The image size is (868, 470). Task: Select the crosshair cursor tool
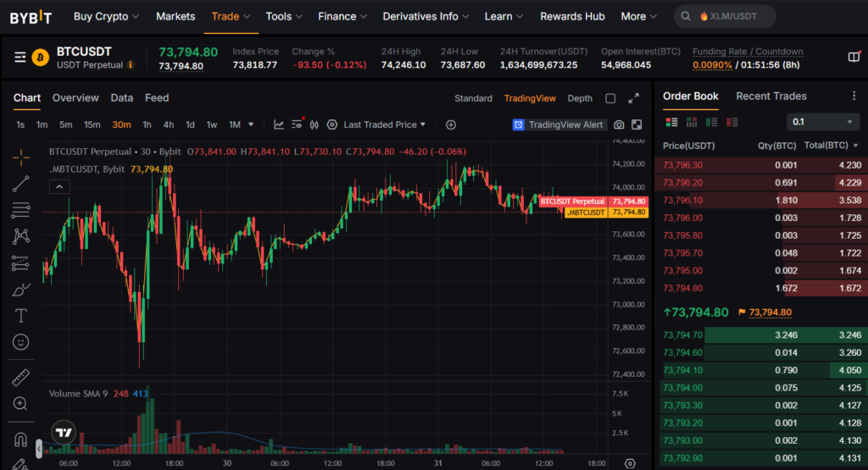pyautogui.click(x=21, y=158)
